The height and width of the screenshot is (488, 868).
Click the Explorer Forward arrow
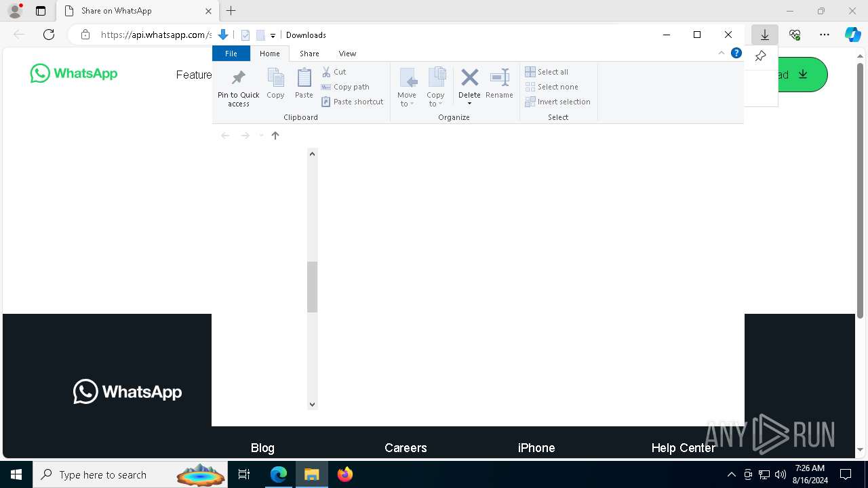click(245, 136)
